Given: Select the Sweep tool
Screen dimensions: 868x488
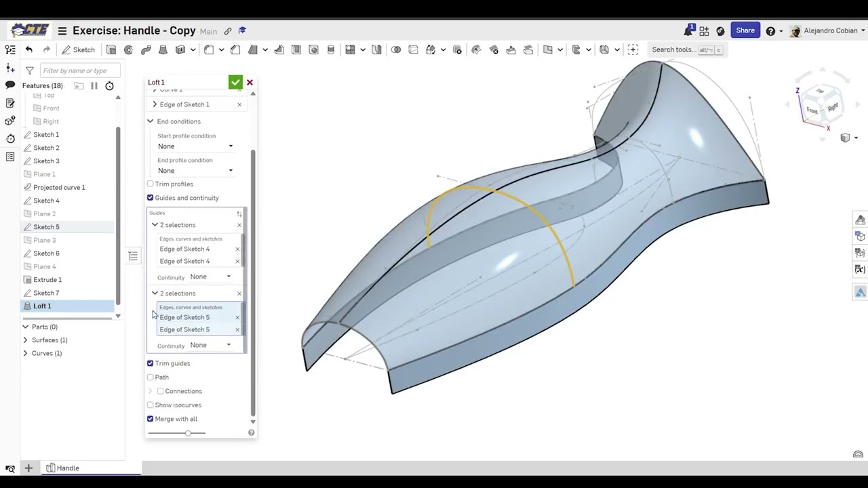Looking at the screenshot, I should pyautogui.click(x=146, y=49).
